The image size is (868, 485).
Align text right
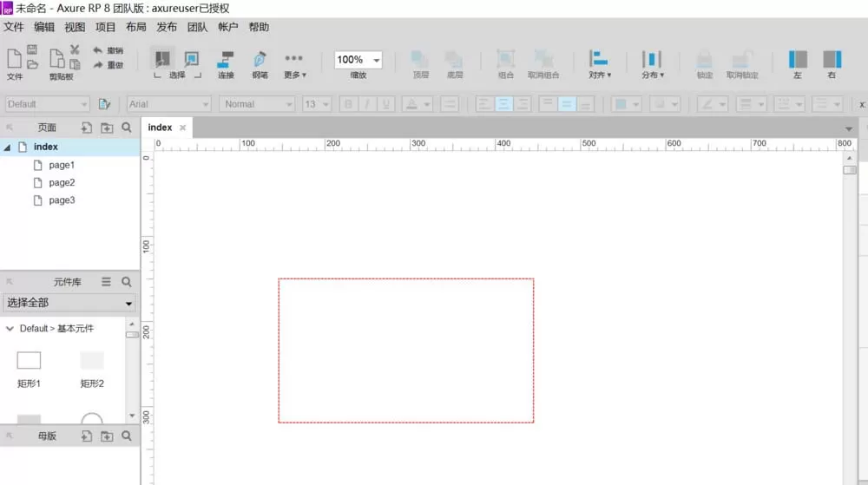point(522,104)
